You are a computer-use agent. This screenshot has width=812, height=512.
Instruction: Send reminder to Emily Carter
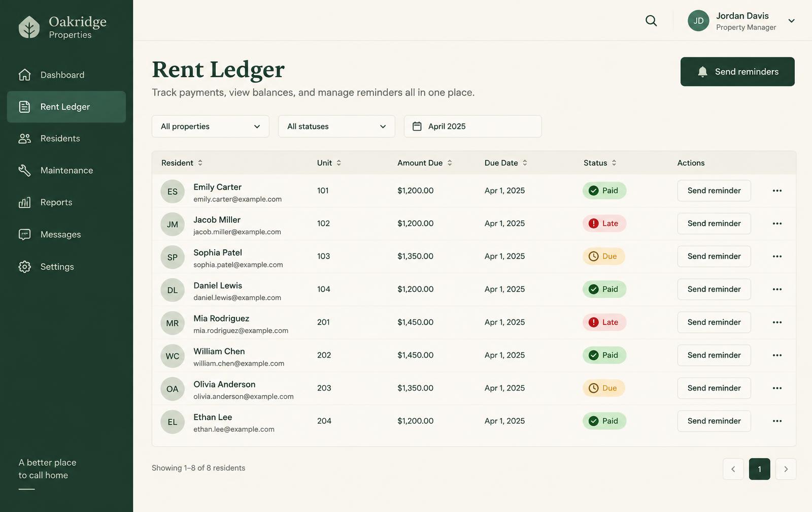(x=714, y=190)
